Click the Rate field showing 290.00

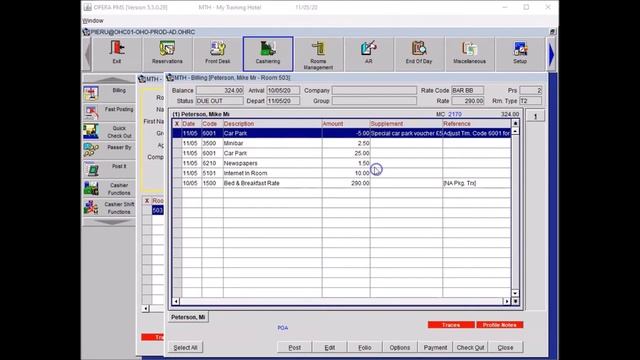(468, 101)
